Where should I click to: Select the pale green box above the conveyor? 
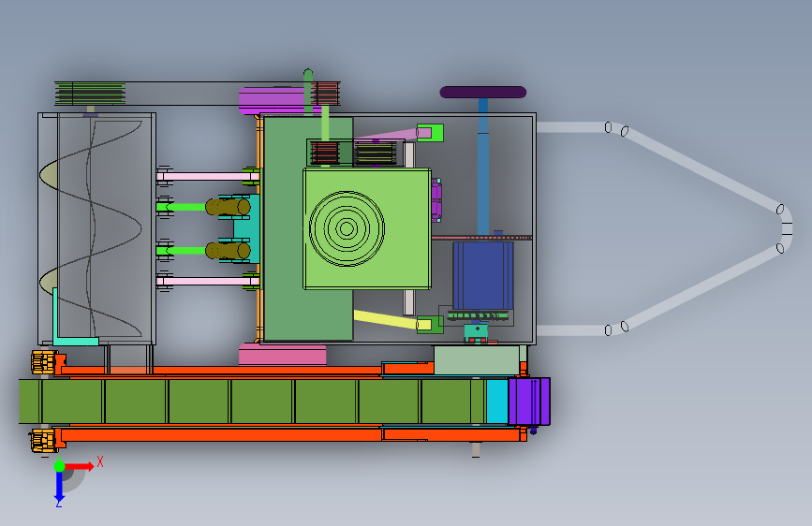click(477, 359)
